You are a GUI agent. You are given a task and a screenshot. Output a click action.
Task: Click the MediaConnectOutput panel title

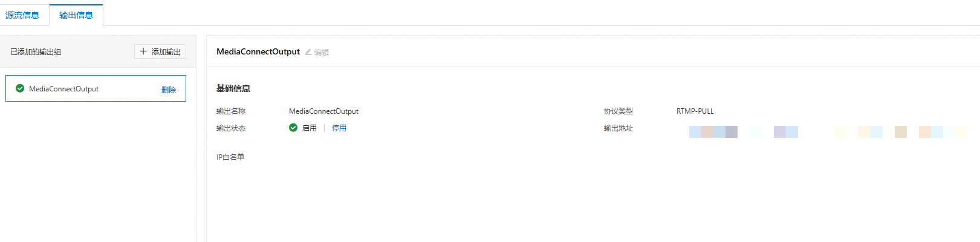258,52
